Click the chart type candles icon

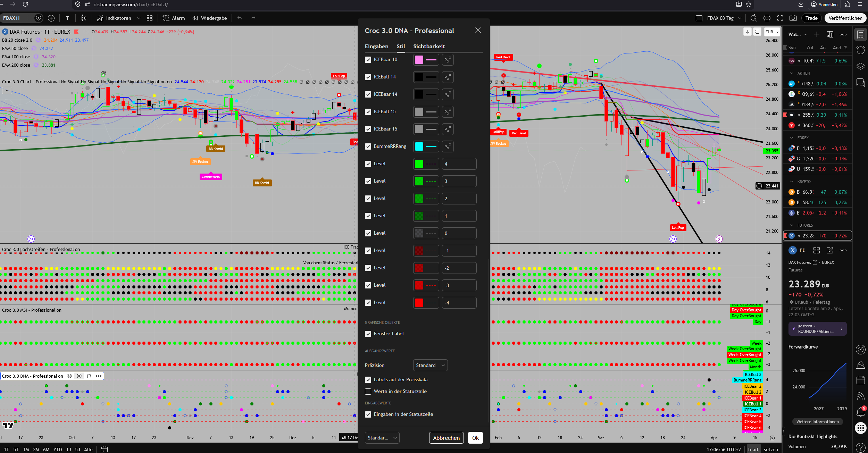point(84,18)
